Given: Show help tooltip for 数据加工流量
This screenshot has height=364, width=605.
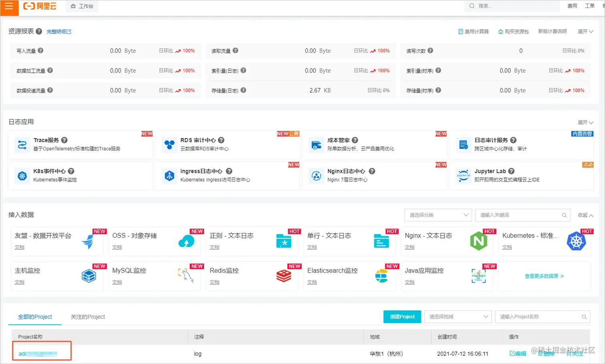Looking at the screenshot, I should [50, 70].
